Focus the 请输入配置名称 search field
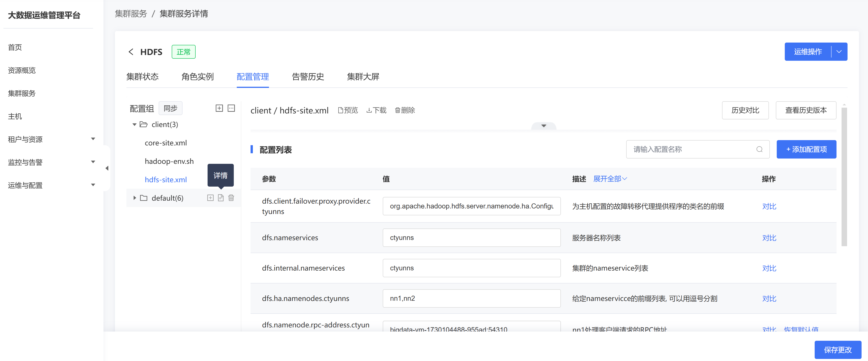 coord(697,149)
